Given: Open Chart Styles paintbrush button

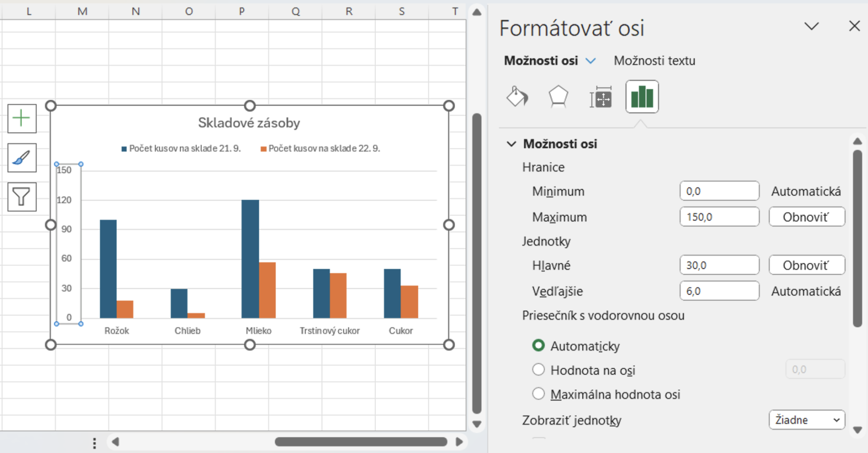Looking at the screenshot, I should [22, 158].
